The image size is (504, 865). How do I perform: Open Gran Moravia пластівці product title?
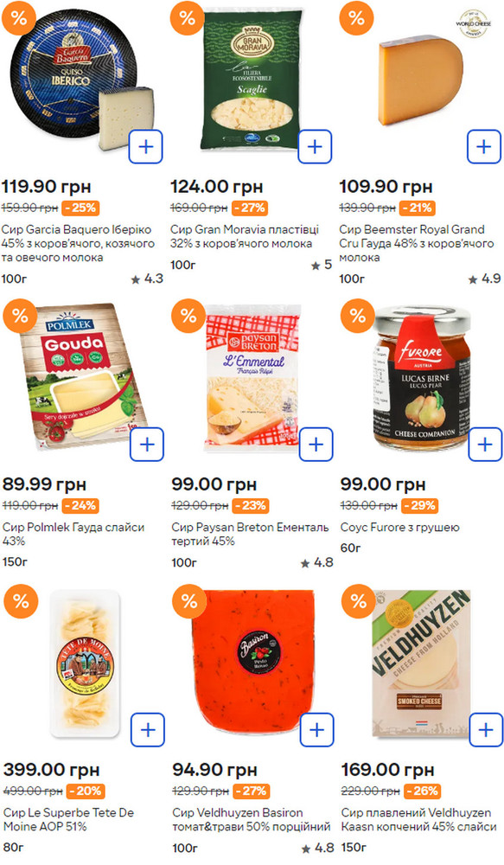(x=245, y=236)
